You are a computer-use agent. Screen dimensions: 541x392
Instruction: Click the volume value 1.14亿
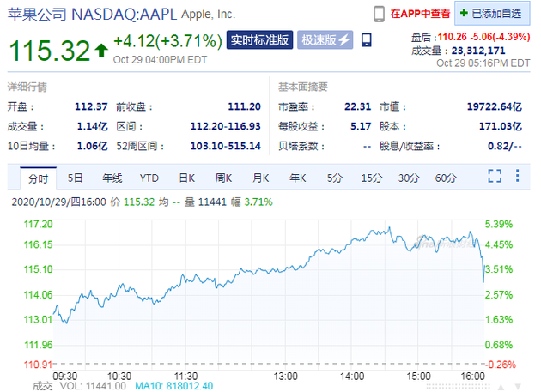[x=92, y=126]
